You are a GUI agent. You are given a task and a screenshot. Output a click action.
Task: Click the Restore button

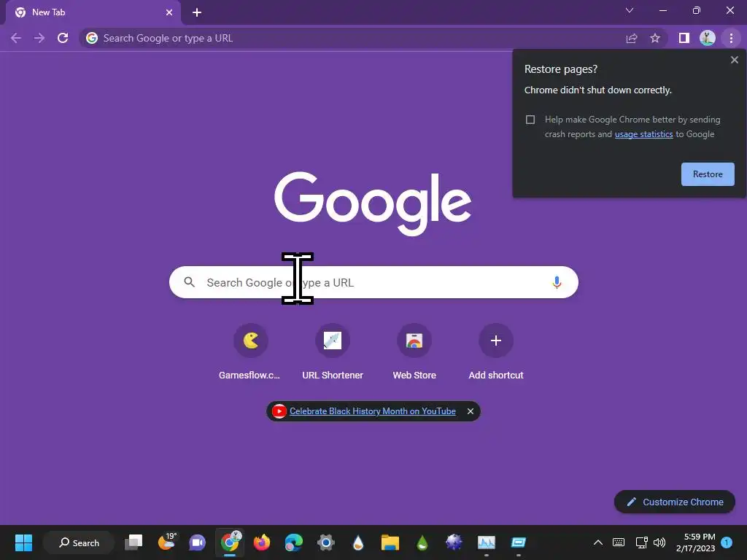708,174
